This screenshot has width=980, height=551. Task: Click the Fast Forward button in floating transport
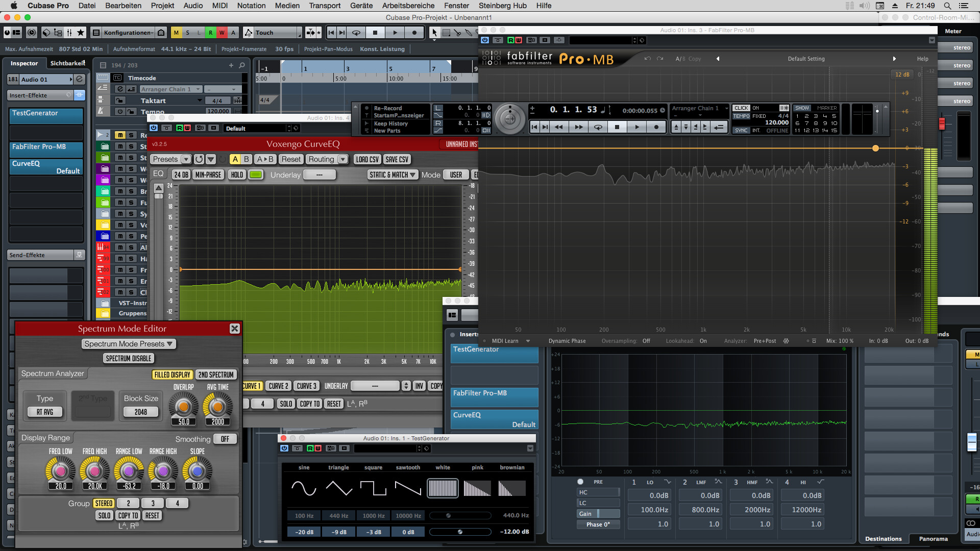pos(578,127)
